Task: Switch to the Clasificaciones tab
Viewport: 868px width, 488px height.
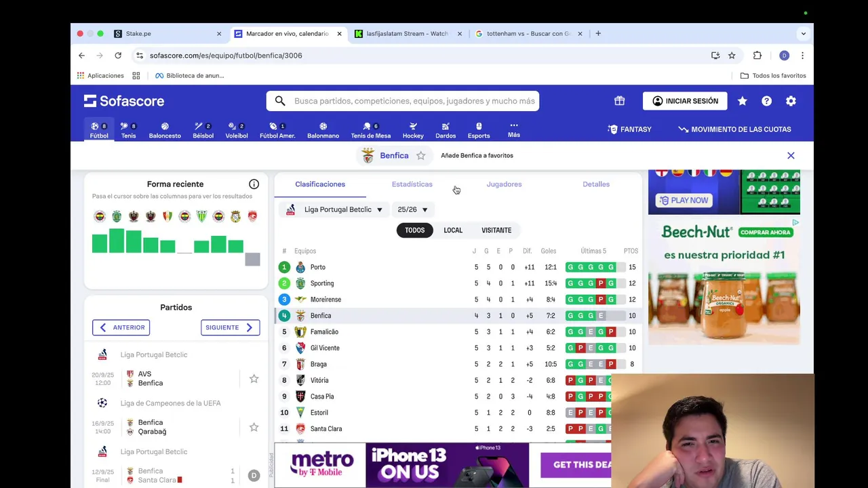Action: click(x=320, y=184)
